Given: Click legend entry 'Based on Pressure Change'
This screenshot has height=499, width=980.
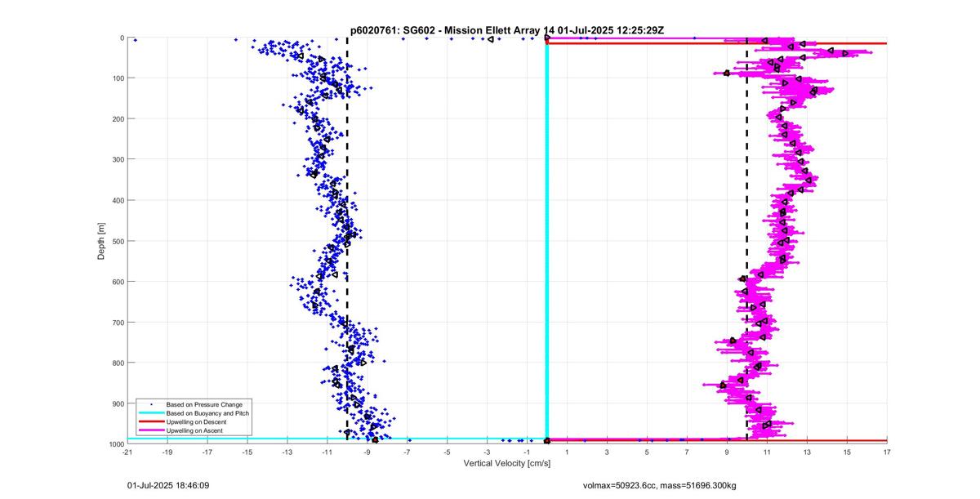Looking at the screenshot, I should point(204,404).
